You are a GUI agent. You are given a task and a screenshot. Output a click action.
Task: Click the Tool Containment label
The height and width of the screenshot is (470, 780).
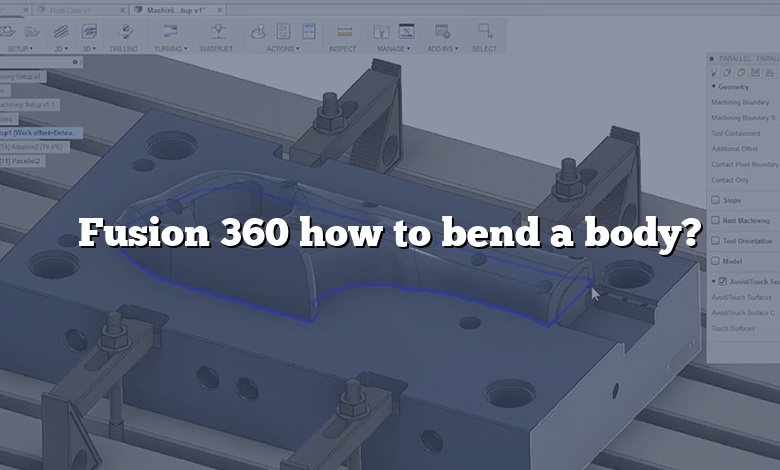pyautogui.click(x=736, y=133)
